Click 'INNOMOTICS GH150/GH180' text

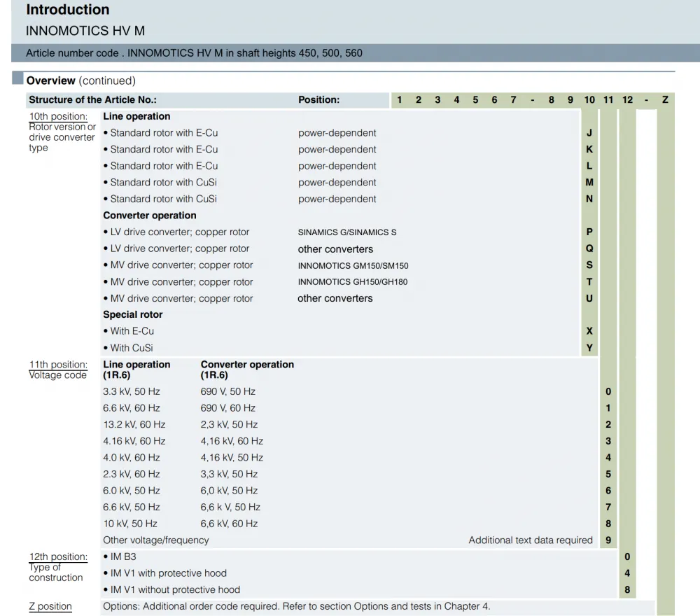[353, 282]
